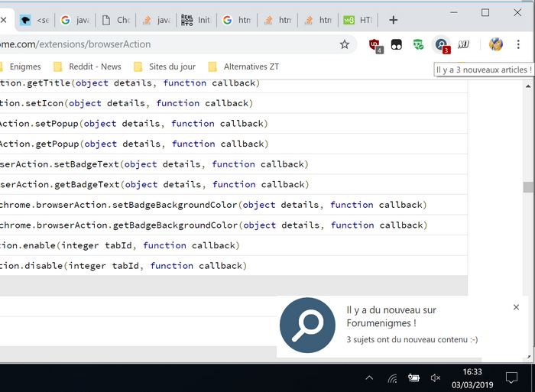535x392 pixels.
Task: Switch to the '<se' tab
Action: (x=35, y=20)
